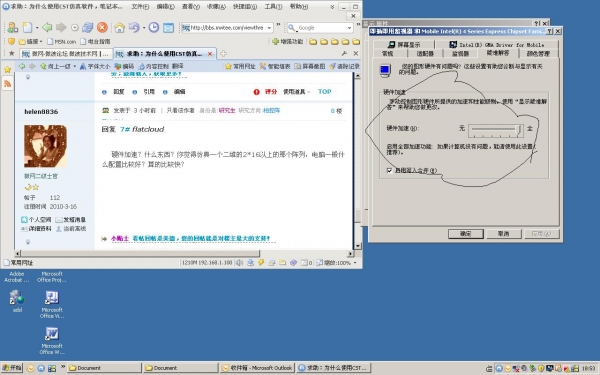
Task: Click the shield icon on the bookmarks bar
Action: 11,41
